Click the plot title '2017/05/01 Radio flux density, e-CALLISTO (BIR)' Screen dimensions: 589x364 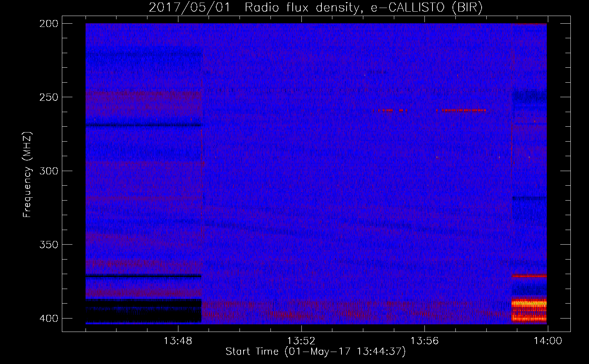coord(316,7)
